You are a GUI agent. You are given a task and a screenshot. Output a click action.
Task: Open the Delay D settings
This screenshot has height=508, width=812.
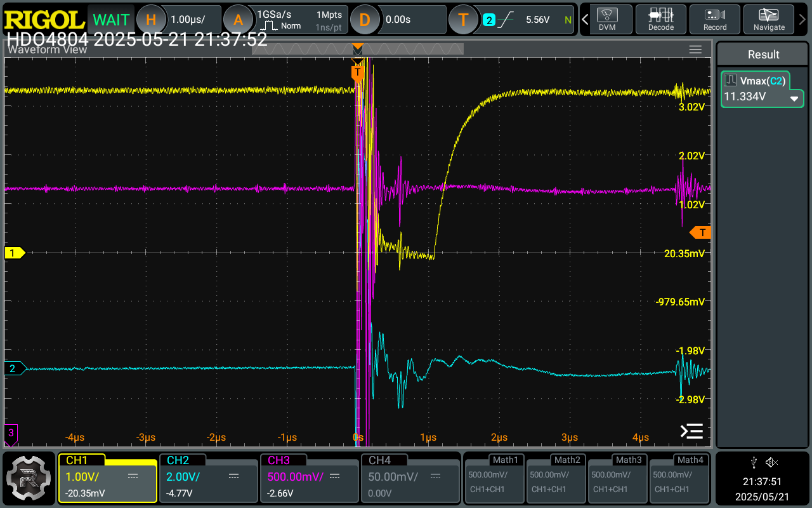365,20
